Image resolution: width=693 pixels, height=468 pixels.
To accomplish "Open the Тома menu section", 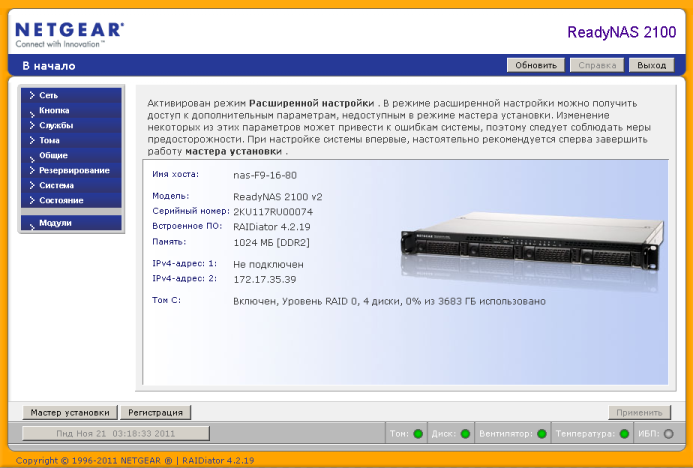I will point(71,140).
